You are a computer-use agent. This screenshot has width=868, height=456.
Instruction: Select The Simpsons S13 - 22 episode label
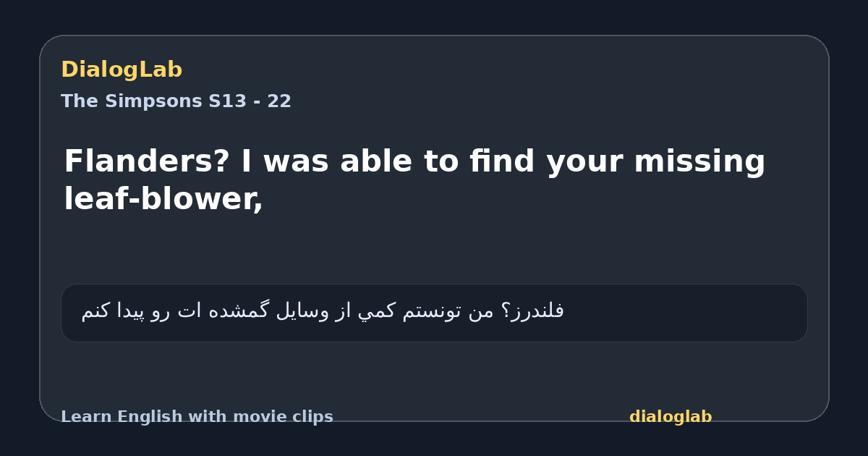point(176,101)
